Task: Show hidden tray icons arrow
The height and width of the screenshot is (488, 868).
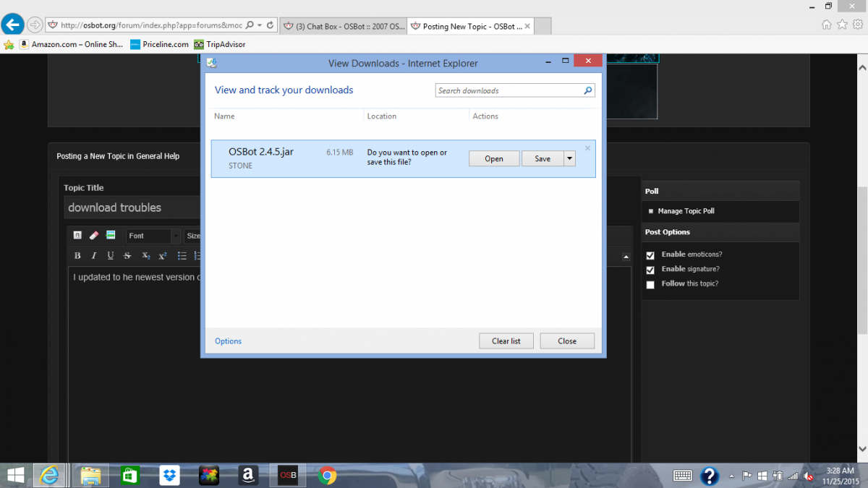Action: (x=732, y=476)
